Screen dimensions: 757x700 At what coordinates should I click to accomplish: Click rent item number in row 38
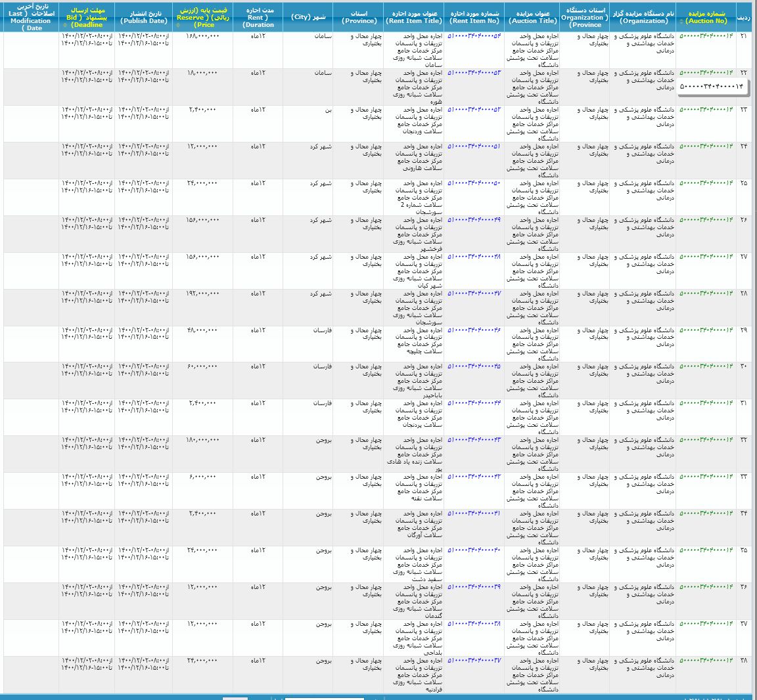coord(474,661)
